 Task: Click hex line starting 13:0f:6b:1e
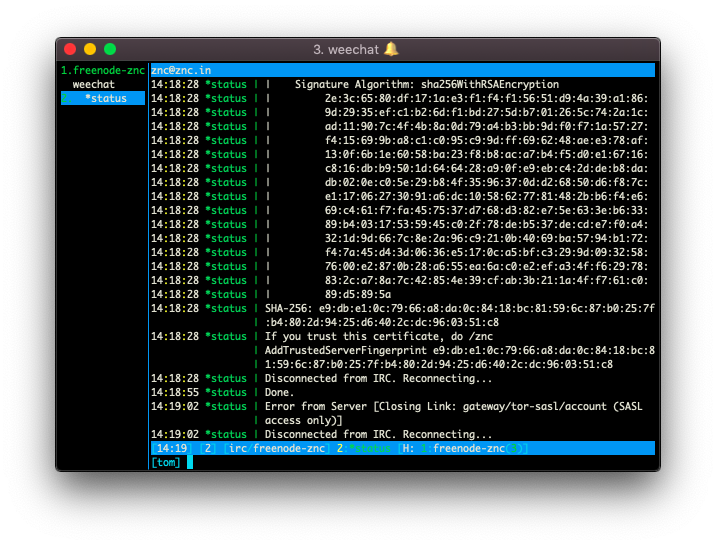click(x=486, y=154)
